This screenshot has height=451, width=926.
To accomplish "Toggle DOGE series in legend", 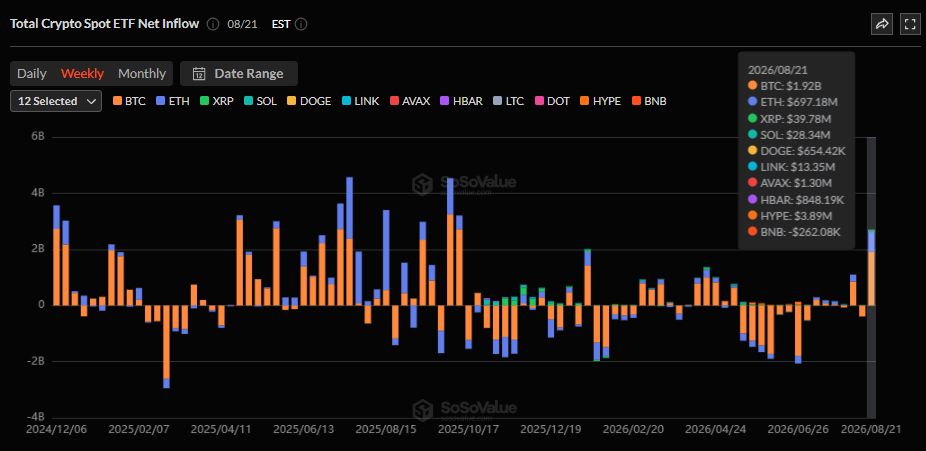I will pyautogui.click(x=309, y=101).
